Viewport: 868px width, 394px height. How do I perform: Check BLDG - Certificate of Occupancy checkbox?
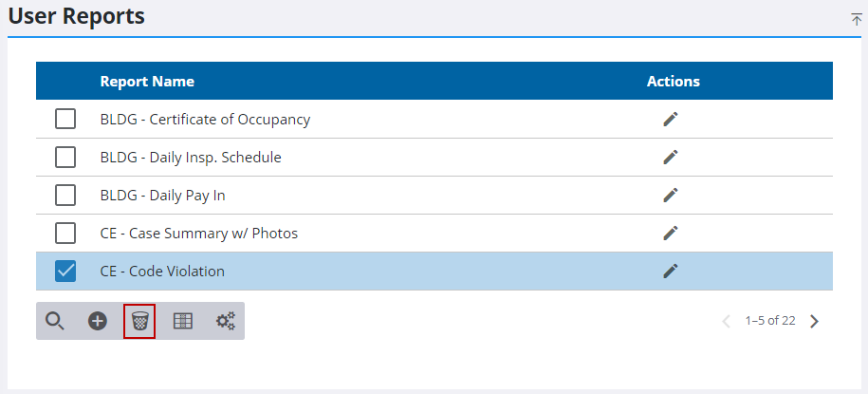point(65,119)
